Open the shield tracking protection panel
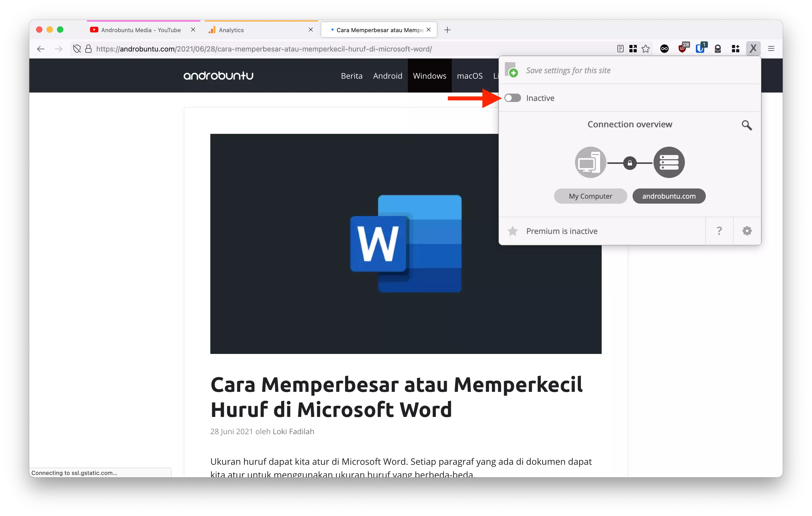812x516 pixels. 77,49
